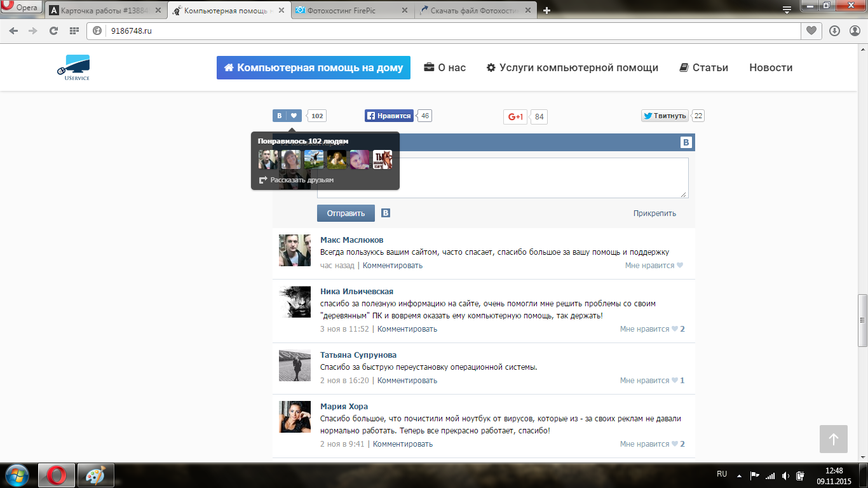This screenshot has height=488, width=868.
Task: Click "Рассказать друзьям" share link
Action: point(296,180)
